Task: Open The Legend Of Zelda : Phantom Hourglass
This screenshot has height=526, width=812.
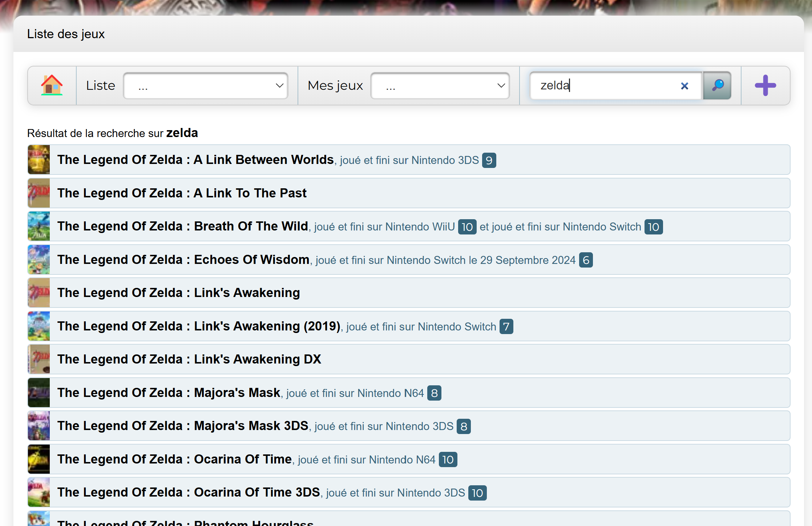Action: [185, 523]
